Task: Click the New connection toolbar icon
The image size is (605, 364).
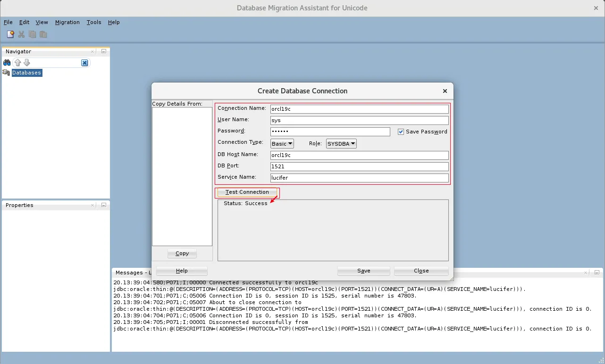Action: point(10,34)
